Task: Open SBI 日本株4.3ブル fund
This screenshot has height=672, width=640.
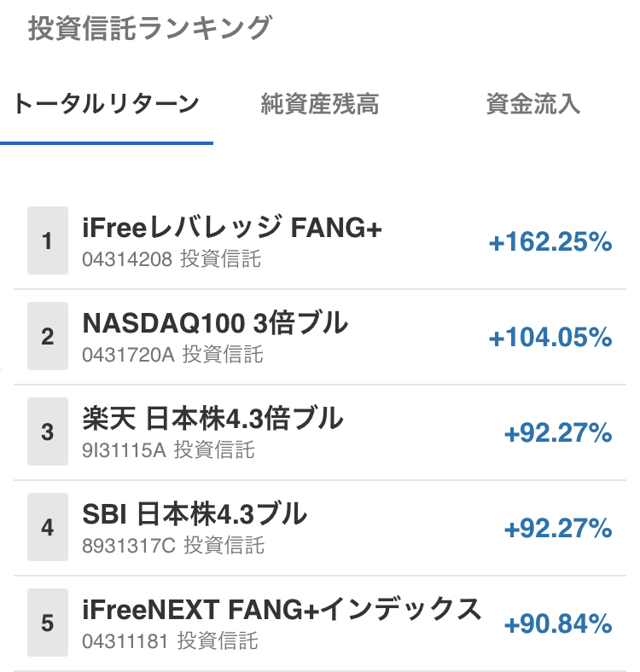Action: click(195, 514)
